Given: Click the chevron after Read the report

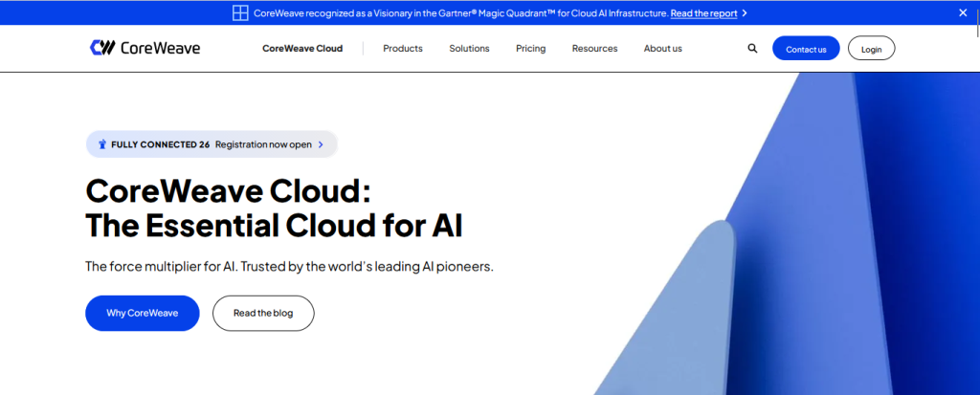Looking at the screenshot, I should click(745, 13).
